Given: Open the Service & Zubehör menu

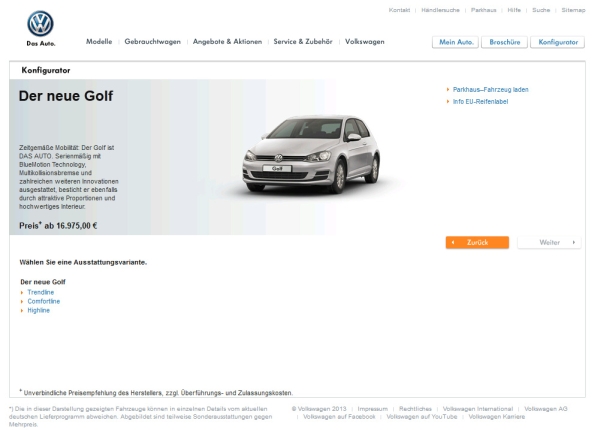Looking at the screenshot, I should tap(303, 42).
